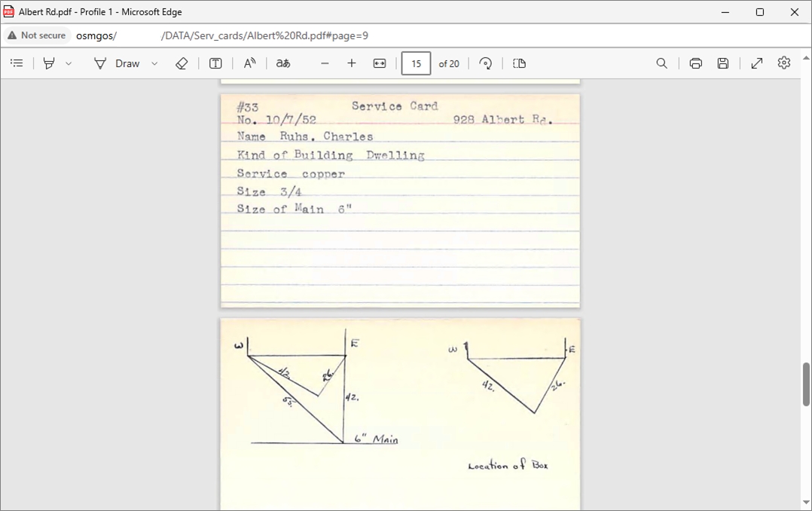Open the table of contents panel
The height and width of the screenshot is (511, 812).
[x=17, y=63]
